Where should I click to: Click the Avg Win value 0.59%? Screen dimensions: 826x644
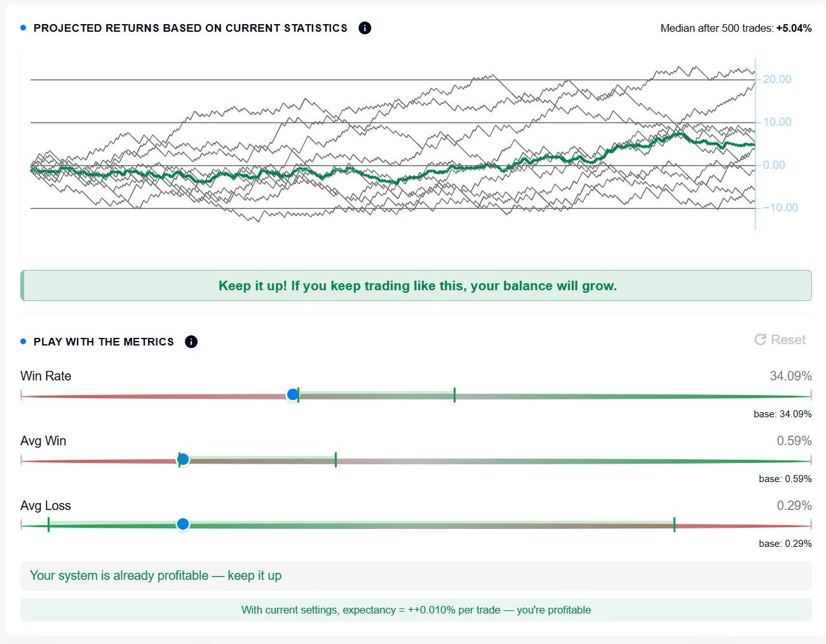[794, 441]
